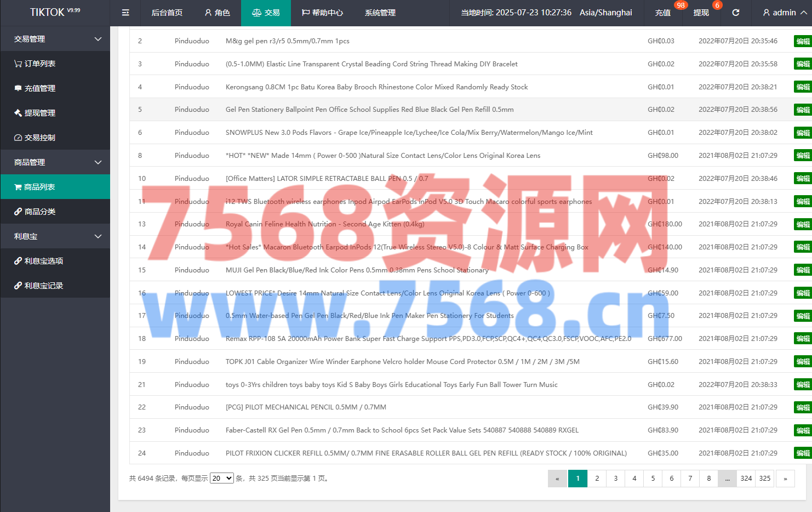Screen dimensions: 812x512
Task: Open 订单列表 with the cart icon
Action: click(35, 64)
